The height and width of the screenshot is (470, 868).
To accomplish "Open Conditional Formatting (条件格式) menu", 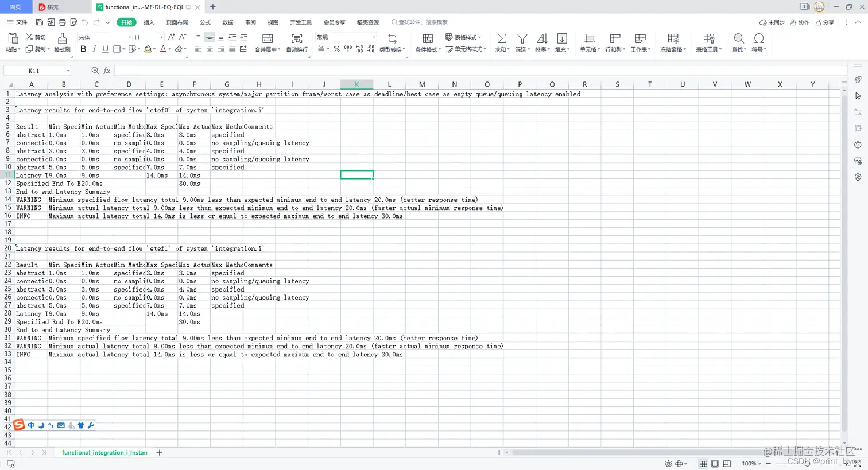I will point(428,43).
